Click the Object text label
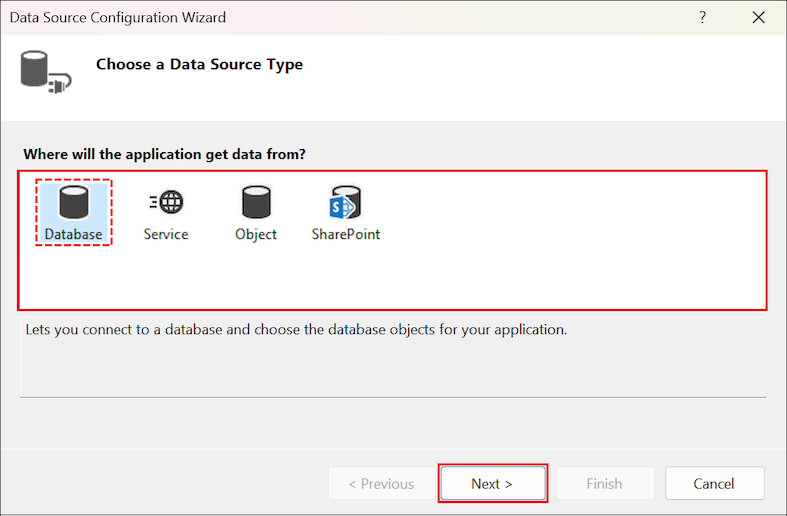 pyautogui.click(x=256, y=235)
